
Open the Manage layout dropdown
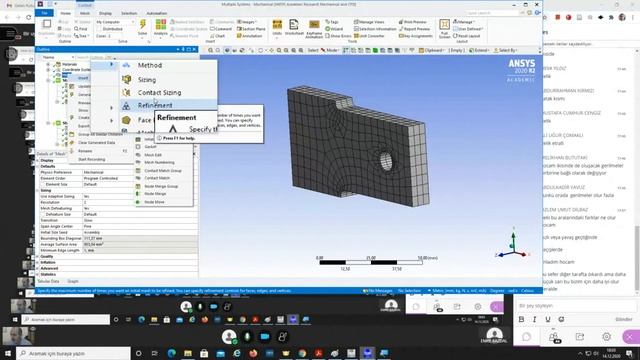point(464,22)
